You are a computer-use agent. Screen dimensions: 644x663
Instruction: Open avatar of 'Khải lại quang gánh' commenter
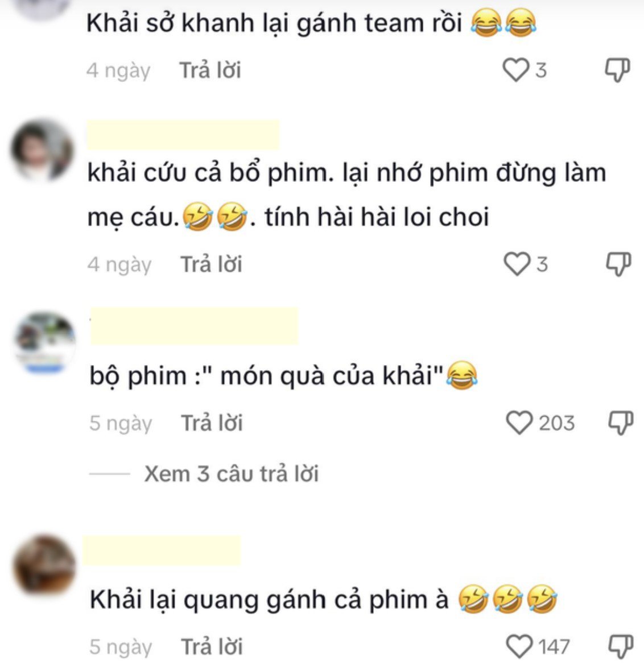pyautogui.click(x=44, y=565)
